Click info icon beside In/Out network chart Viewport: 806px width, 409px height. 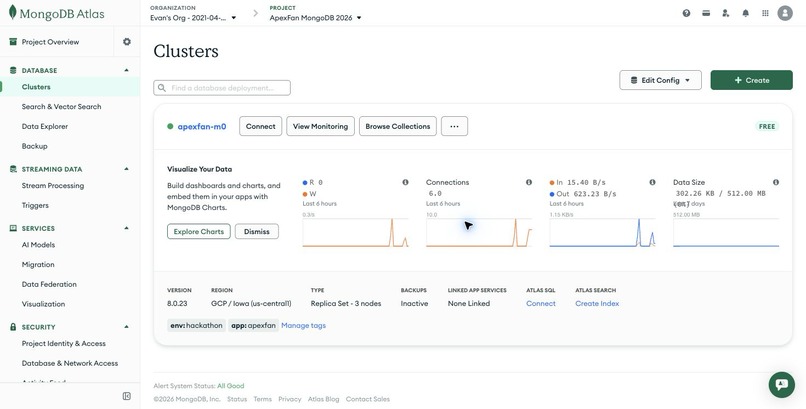click(652, 182)
